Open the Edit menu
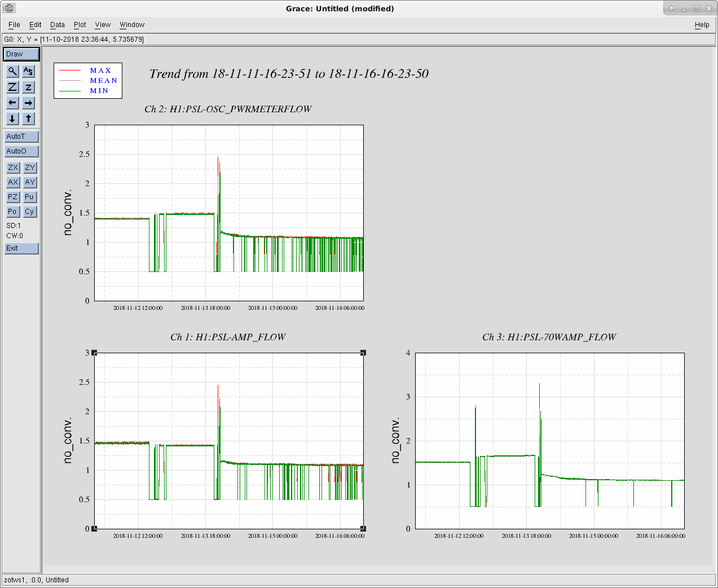Viewport: 718px width, 588px height. [x=36, y=25]
